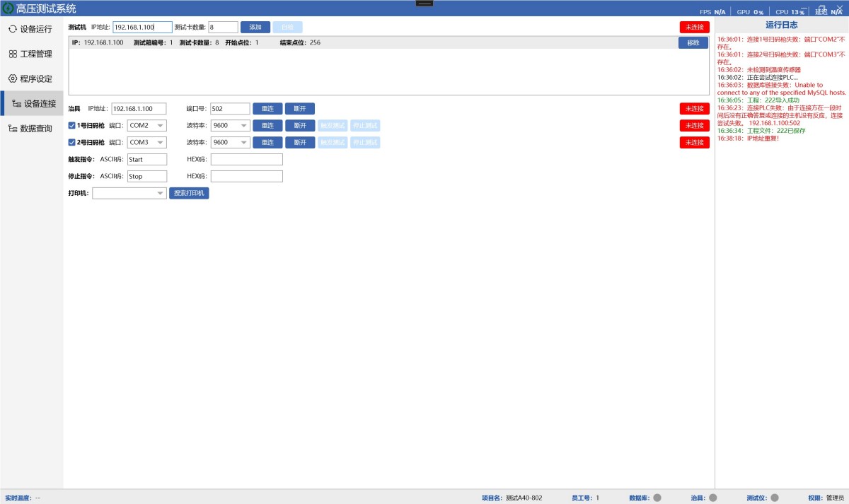Click the 治具 status indicator dot
The width and height of the screenshot is (849, 504).
point(712,498)
